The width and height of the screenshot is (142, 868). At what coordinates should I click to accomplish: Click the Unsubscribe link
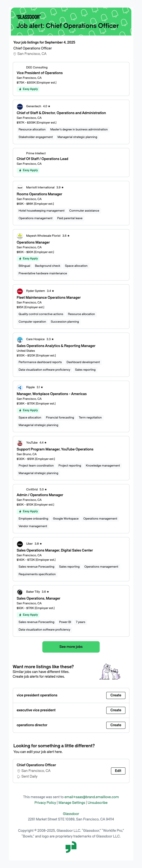98,803
